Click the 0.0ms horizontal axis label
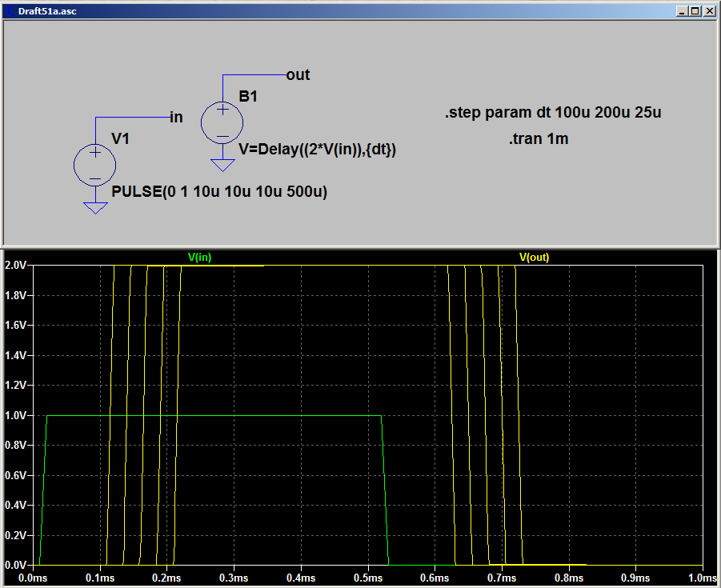Viewport: 721px width, 588px height. coord(33,578)
